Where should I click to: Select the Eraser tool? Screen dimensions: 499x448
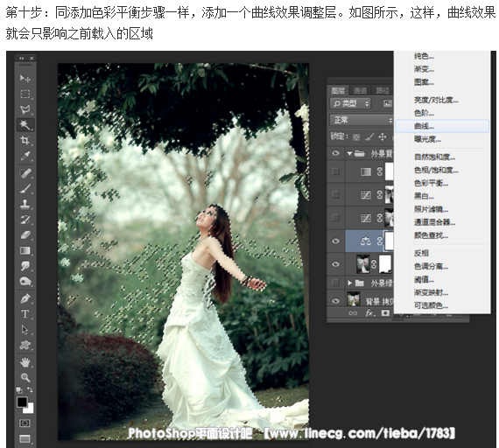click(25, 235)
